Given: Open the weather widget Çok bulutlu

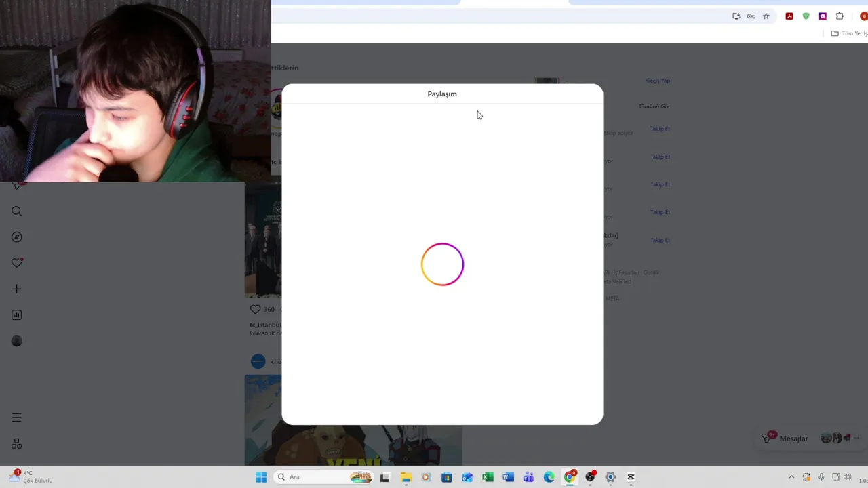Looking at the screenshot, I should tap(31, 476).
